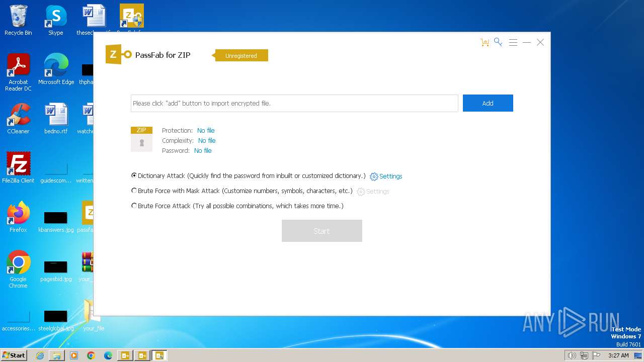Click the Password 'No file' value
The height and width of the screenshot is (362, 644).
click(203, 151)
